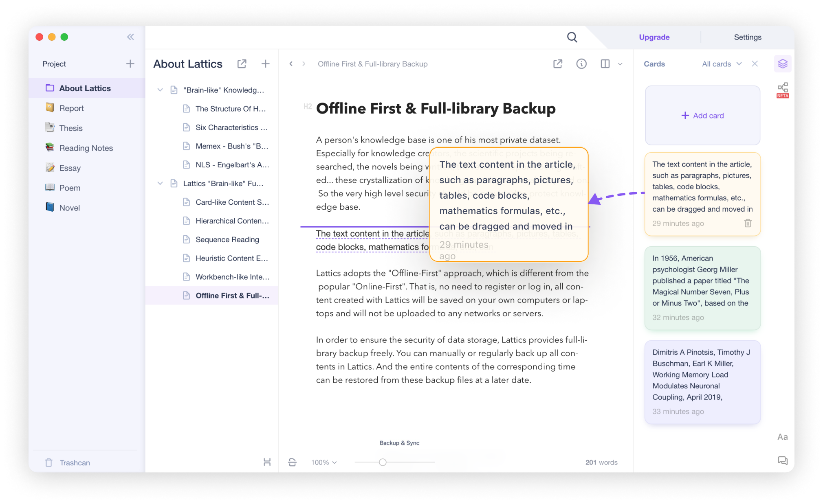The height and width of the screenshot is (504, 823).
Task: Select the Reading Notes project
Action: (86, 148)
